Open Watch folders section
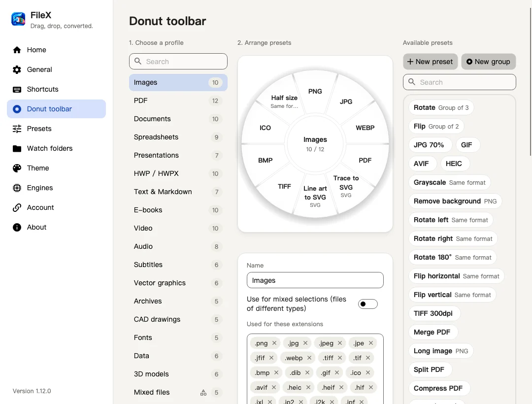 click(x=56, y=148)
